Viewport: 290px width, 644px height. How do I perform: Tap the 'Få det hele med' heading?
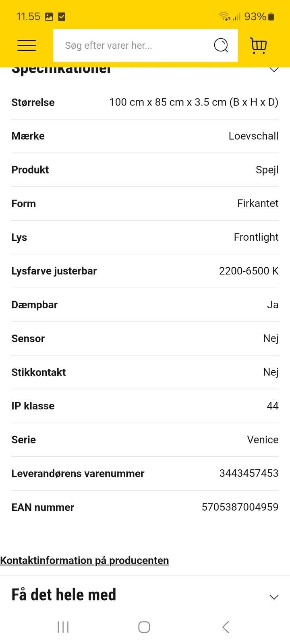(64, 594)
